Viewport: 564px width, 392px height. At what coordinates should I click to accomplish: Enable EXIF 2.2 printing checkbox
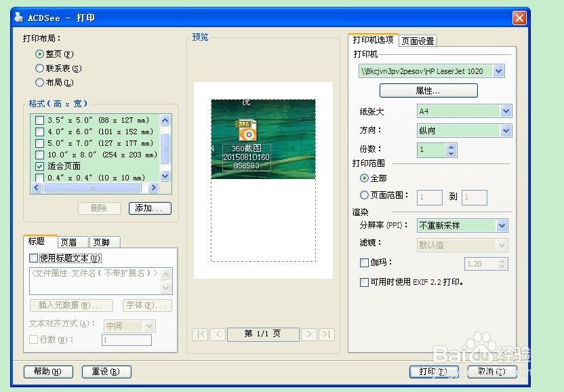(364, 282)
